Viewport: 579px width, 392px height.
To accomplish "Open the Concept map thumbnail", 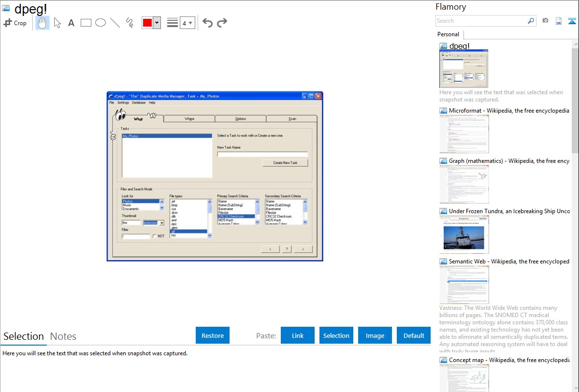I will pos(464,378).
